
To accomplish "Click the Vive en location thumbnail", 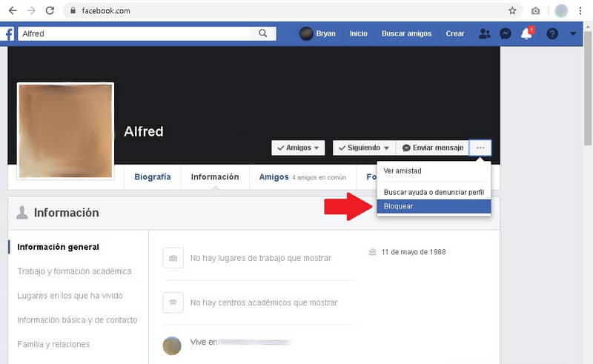I will click(x=172, y=345).
